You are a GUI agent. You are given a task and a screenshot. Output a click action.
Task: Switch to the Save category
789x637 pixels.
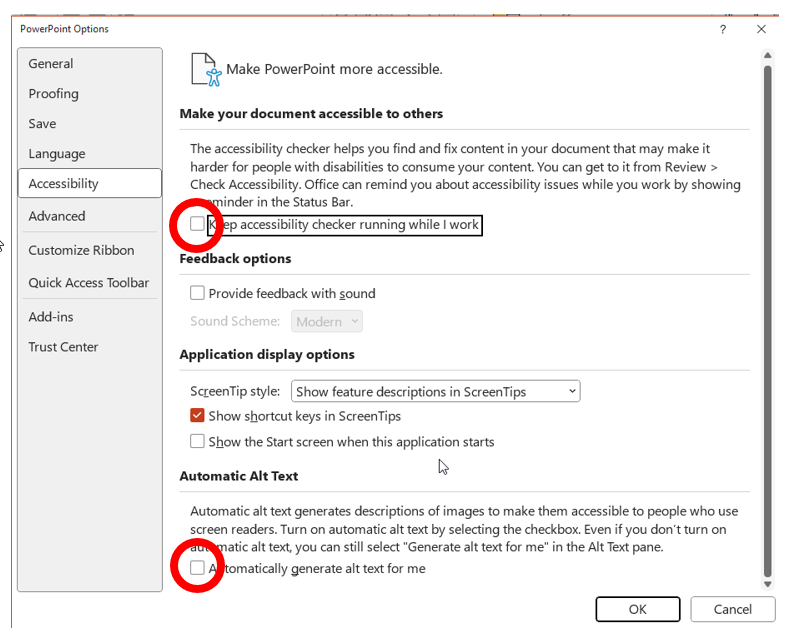tap(43, 124)
